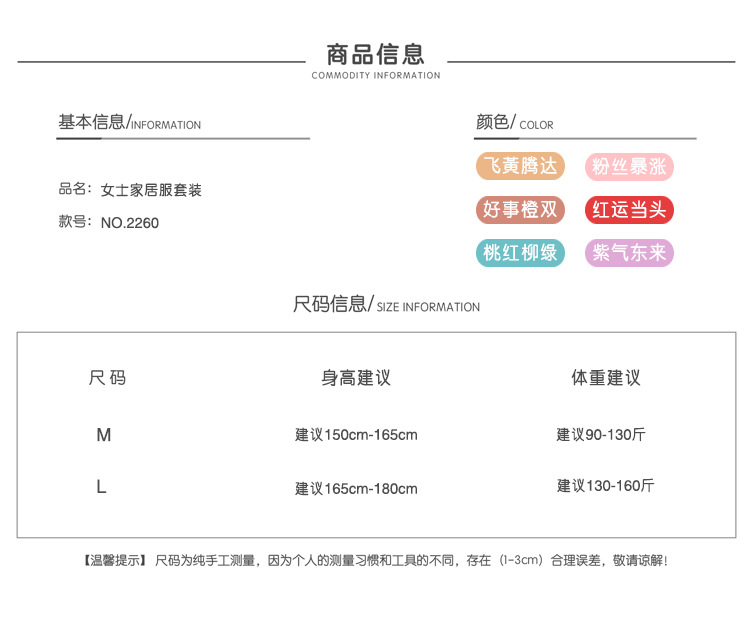This screenshot has height=623, width=750.
Task: Click the size L row label
Action: pos(101,487)
